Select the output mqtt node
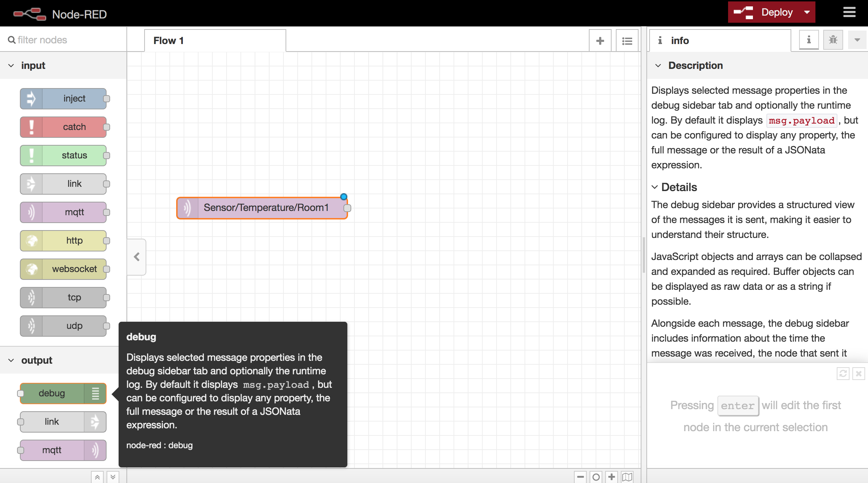The height and width of the screenshot is (483, 868). [63, 450]
